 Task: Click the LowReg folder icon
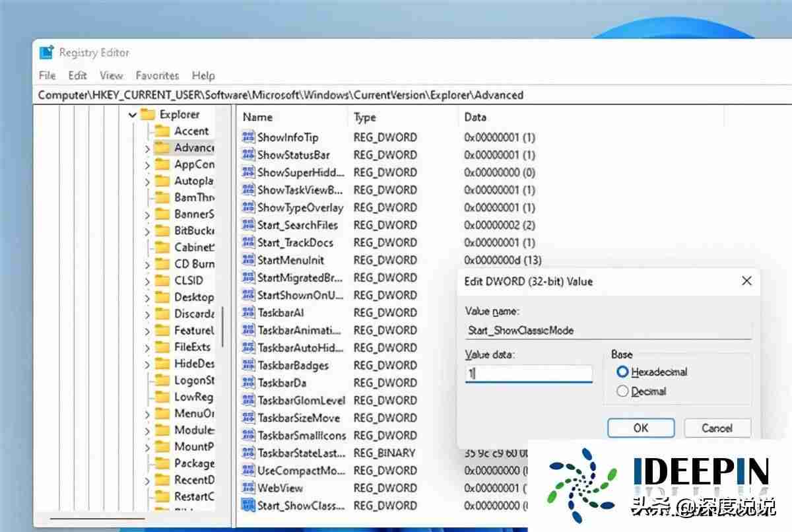coord(162,397)
